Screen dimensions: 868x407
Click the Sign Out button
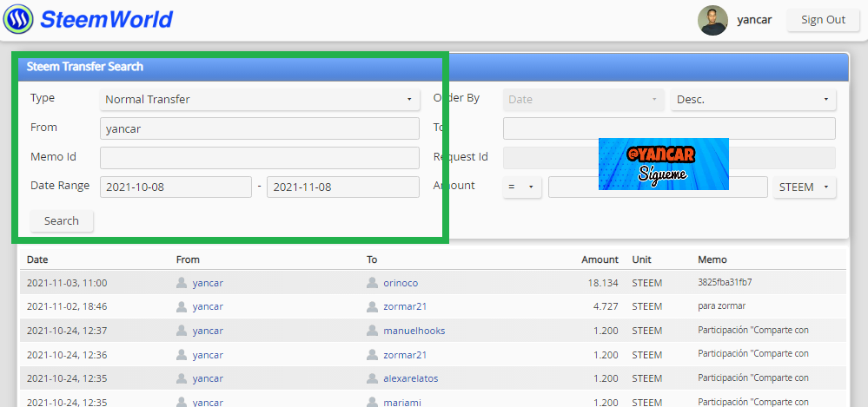coord(823,19)
